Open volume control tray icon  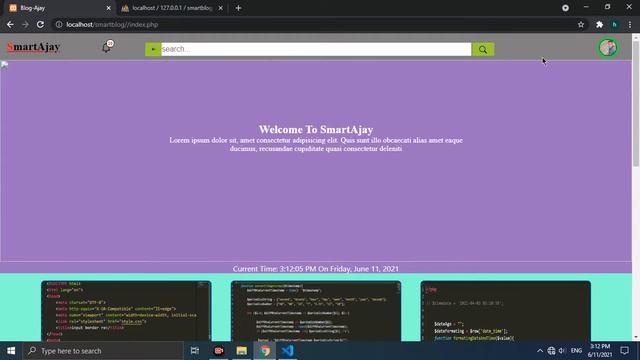(562, 351)
